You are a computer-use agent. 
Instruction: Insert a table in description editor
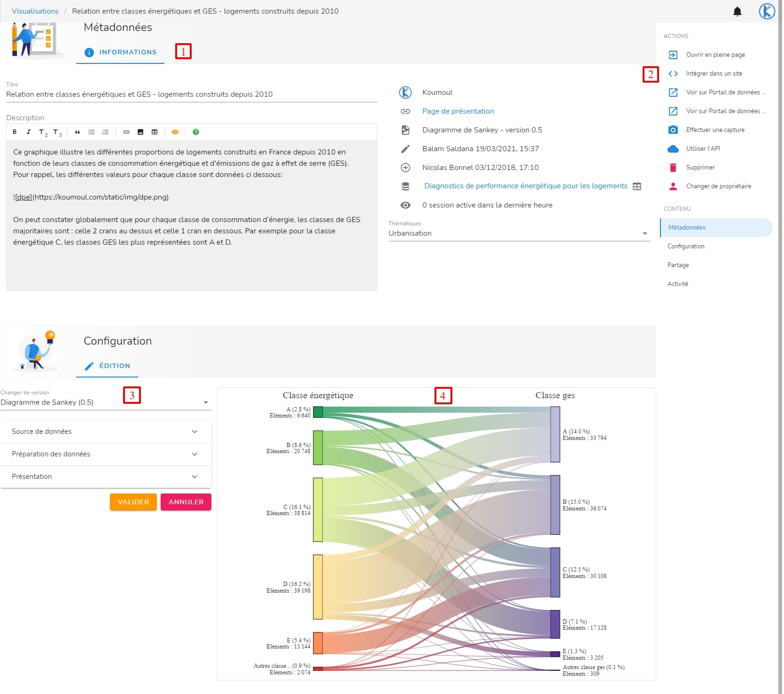[155, 132]
